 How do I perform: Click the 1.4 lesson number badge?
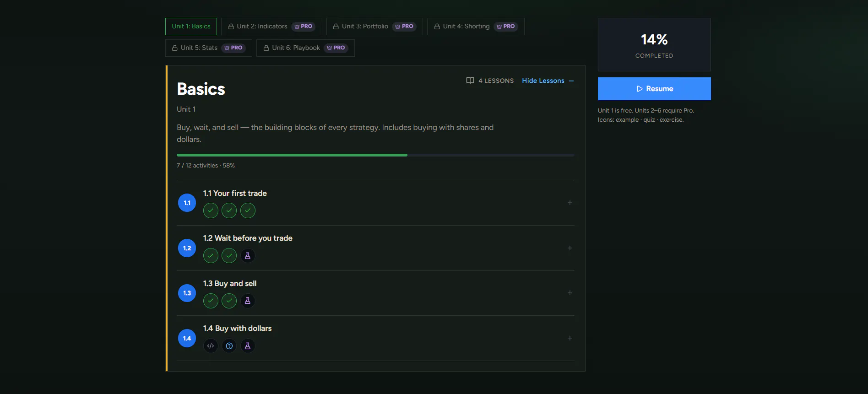pyautogui.click(x=187, y=338)
